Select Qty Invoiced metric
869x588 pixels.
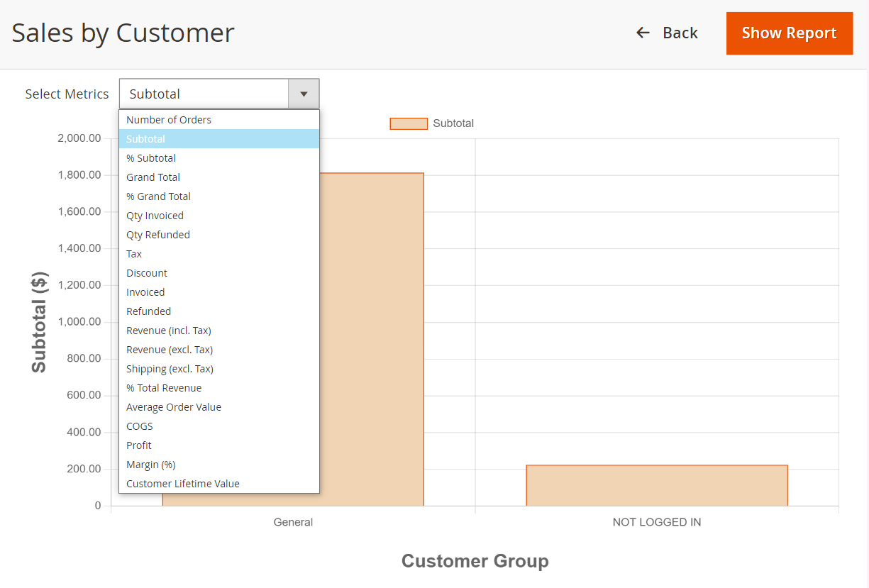[219, 216]
